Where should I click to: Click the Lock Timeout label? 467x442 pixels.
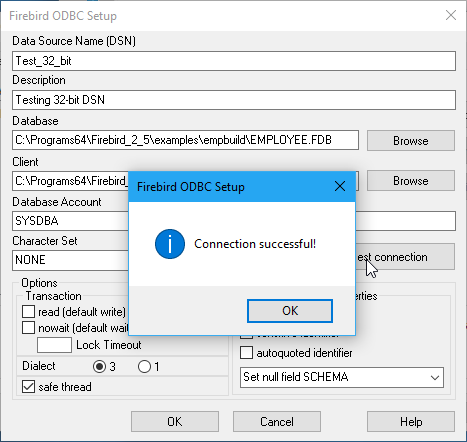[x=109, y=345]
